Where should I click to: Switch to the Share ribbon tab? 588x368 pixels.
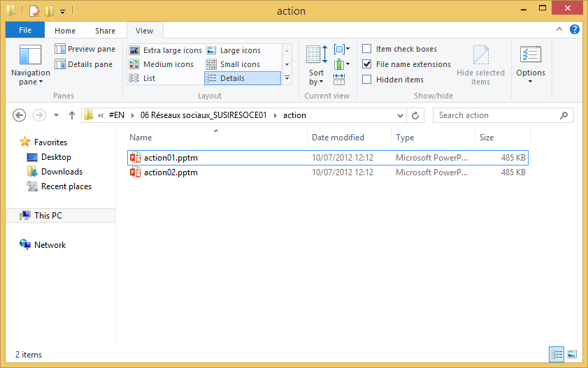pyautogui.click(x=105, y=31)
